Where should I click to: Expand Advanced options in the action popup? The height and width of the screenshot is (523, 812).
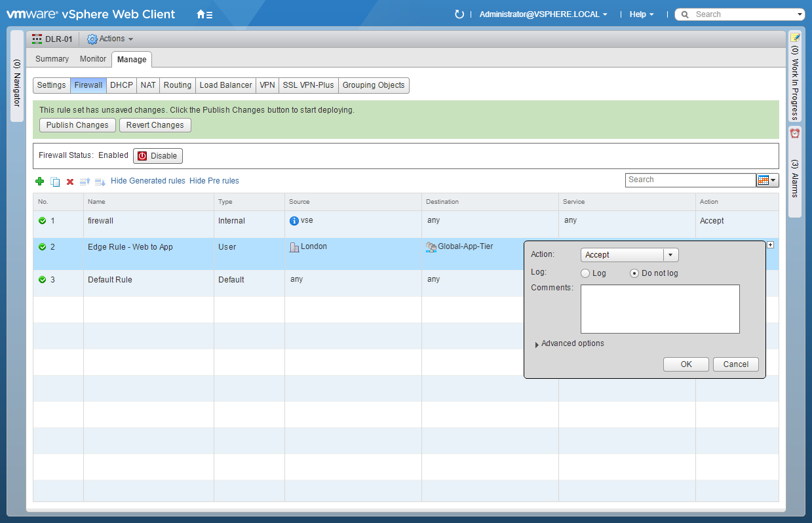570,343
